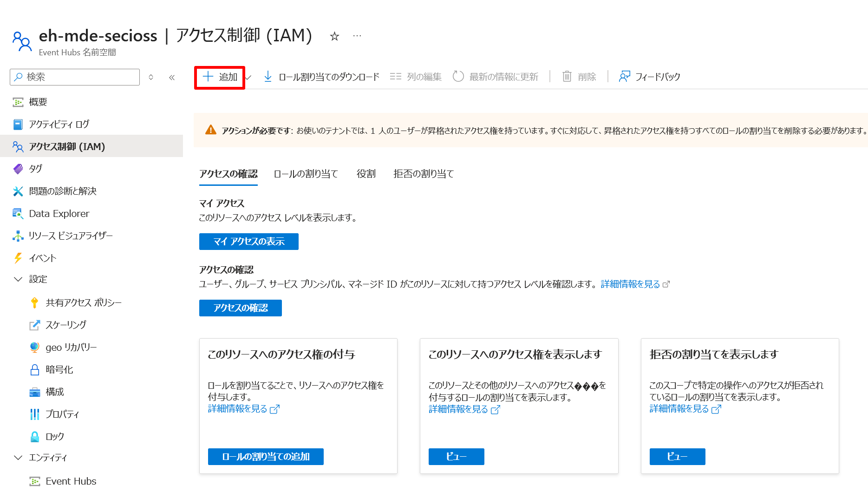Click the refresh circle icon in the toolbar
868x492 pixels.
pos(458,77)
